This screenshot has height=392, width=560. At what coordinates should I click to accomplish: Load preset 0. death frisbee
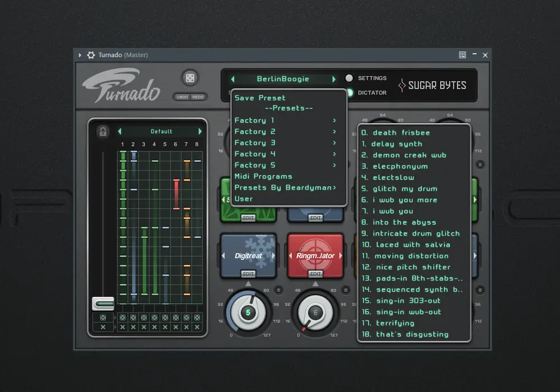pos(414,133)
